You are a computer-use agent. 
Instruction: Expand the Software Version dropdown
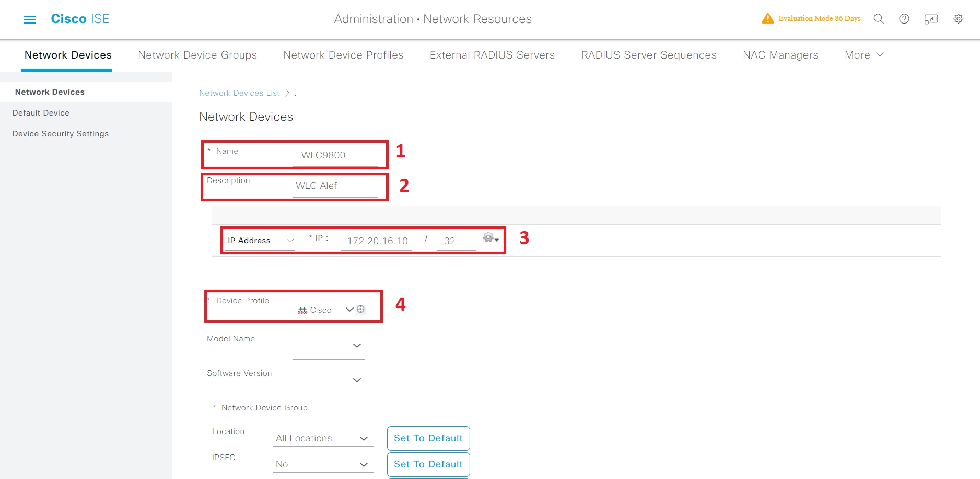357,380
